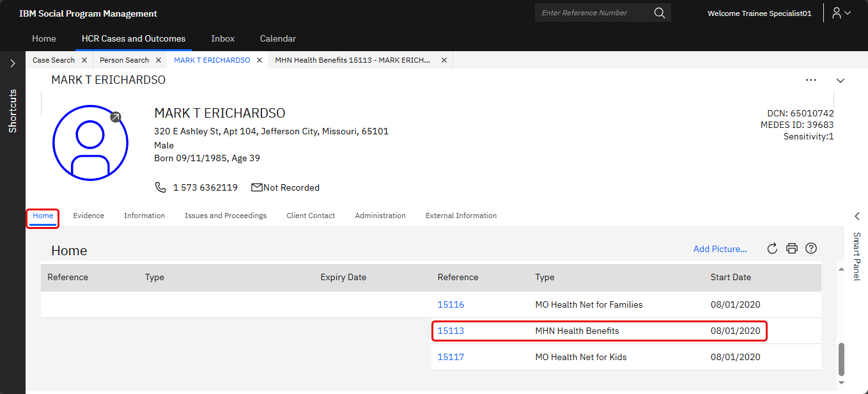Open case reference 15116 link
Screen dimensions: 868x394
click(x=451, y=304)
